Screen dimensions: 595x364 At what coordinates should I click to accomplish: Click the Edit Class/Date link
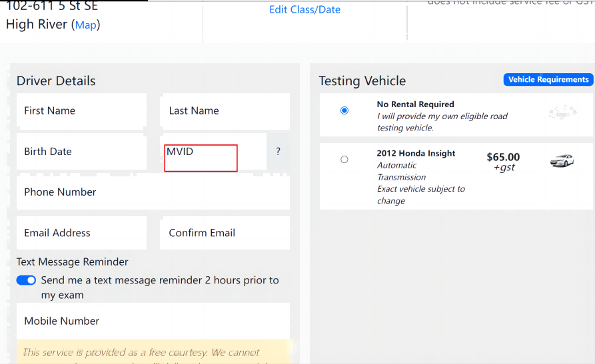(x=304, y=10)
